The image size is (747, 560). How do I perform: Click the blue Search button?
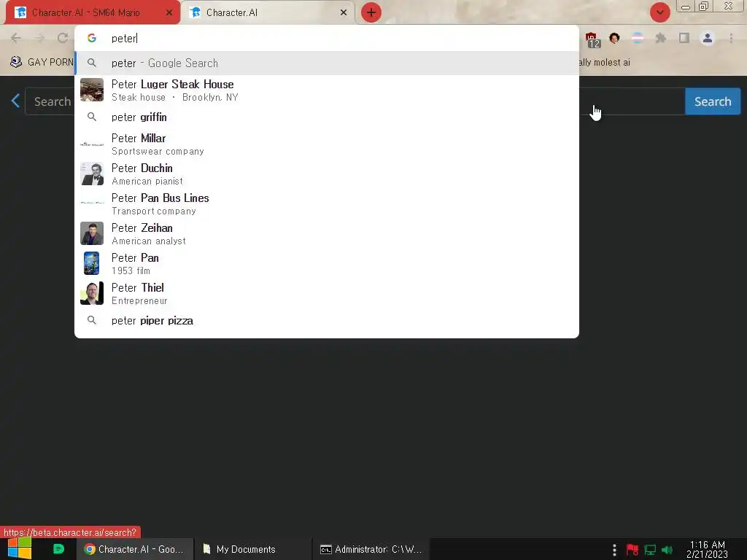click(x=713, y=101)
